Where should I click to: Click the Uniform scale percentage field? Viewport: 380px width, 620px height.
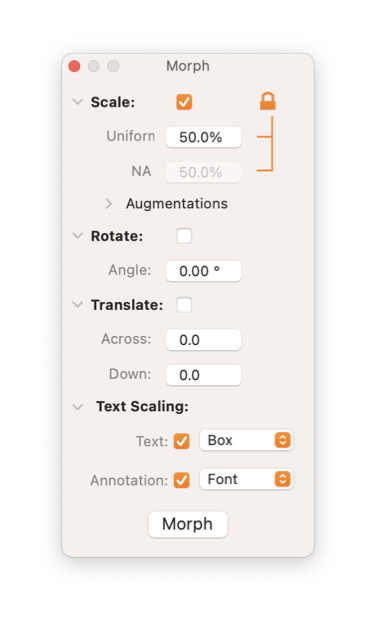[204, 137]
